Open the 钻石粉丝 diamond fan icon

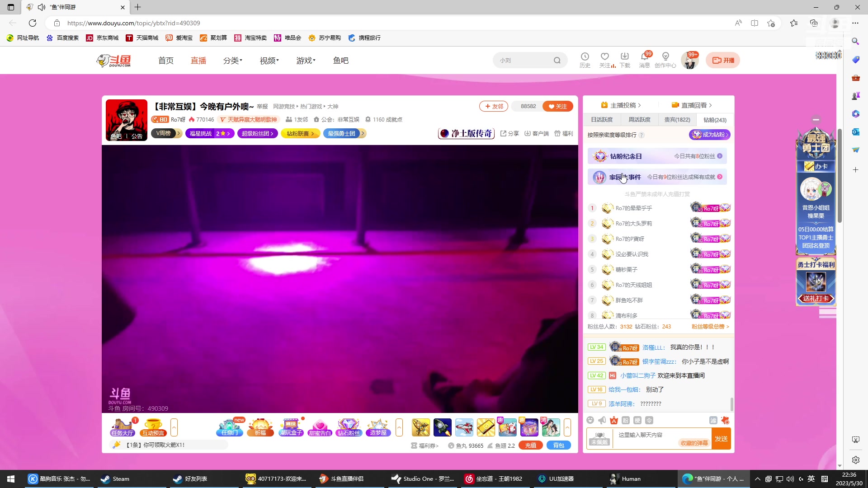349,427
